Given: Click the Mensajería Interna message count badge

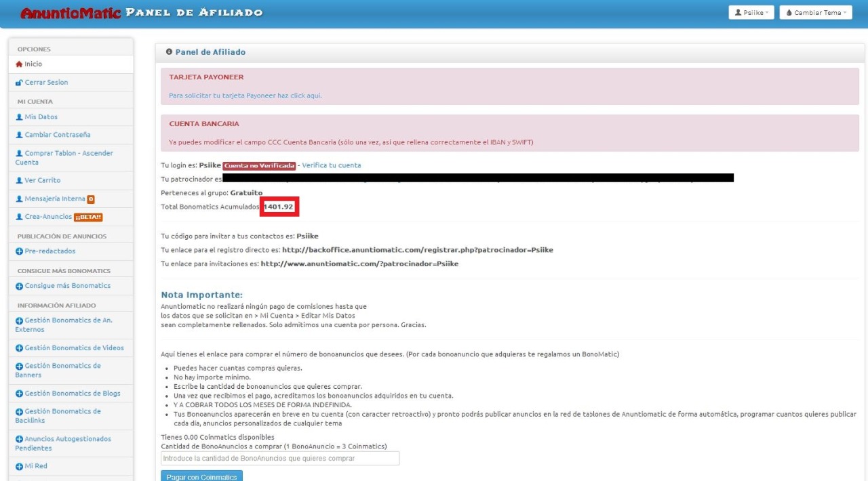Looking at the screenshot, I should (x=91, y=199).
